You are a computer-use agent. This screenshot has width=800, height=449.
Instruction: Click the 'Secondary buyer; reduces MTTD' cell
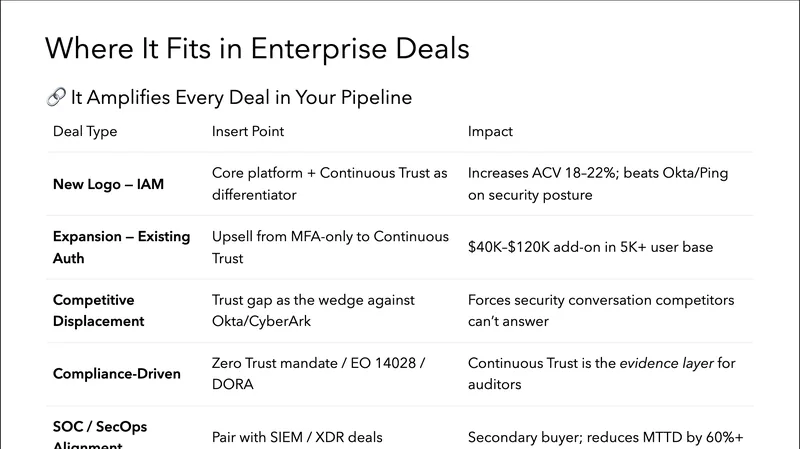tap(605, 437)
